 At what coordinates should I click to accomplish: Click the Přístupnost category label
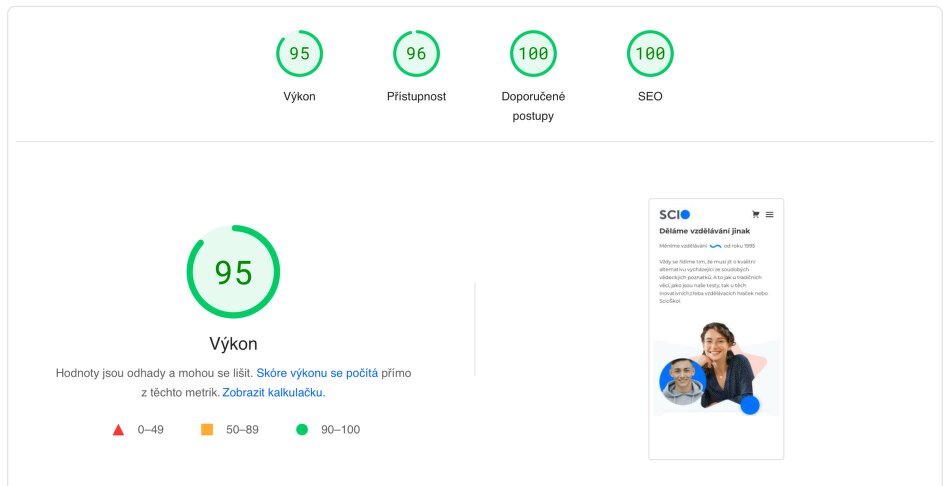coord(416,96)
